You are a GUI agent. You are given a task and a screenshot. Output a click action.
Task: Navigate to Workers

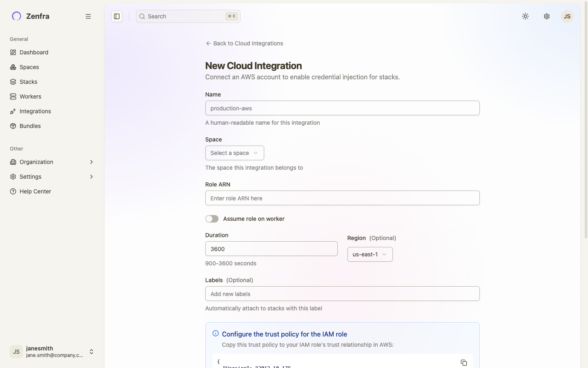[x=30, y=96]
